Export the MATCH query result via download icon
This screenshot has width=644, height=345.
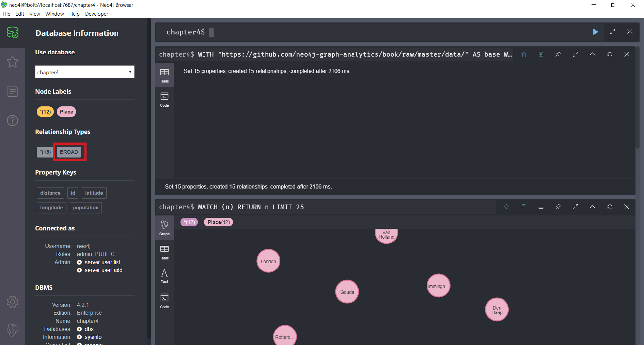541,207
